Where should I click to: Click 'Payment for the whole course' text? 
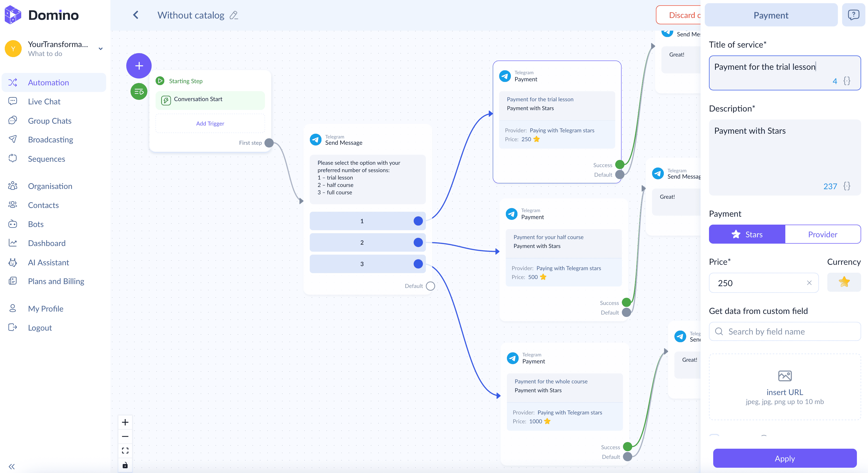551,381
